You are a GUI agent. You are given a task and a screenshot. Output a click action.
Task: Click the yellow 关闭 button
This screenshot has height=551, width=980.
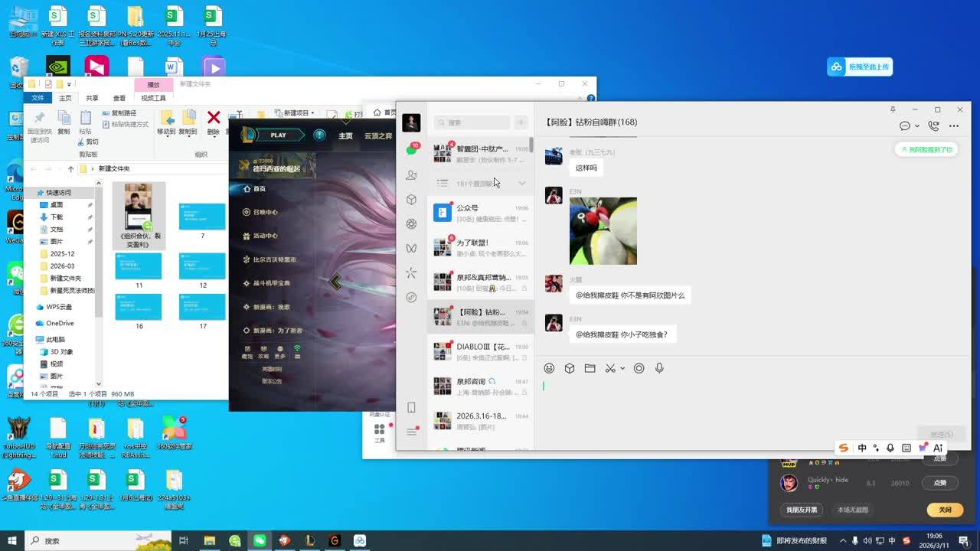click(x=945, y=510)
